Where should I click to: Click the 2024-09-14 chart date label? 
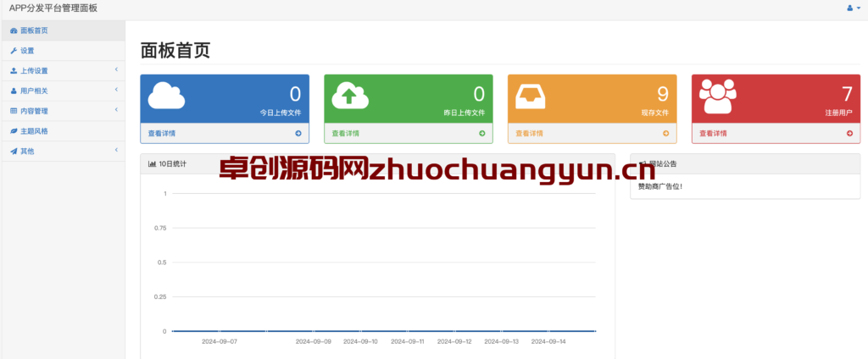tap(548, 342)
